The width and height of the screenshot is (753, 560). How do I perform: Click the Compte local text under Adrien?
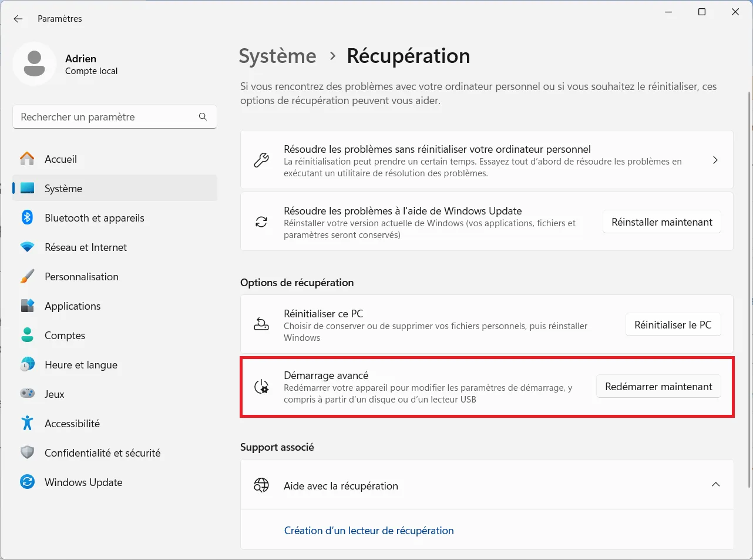(x=91, y=71)
